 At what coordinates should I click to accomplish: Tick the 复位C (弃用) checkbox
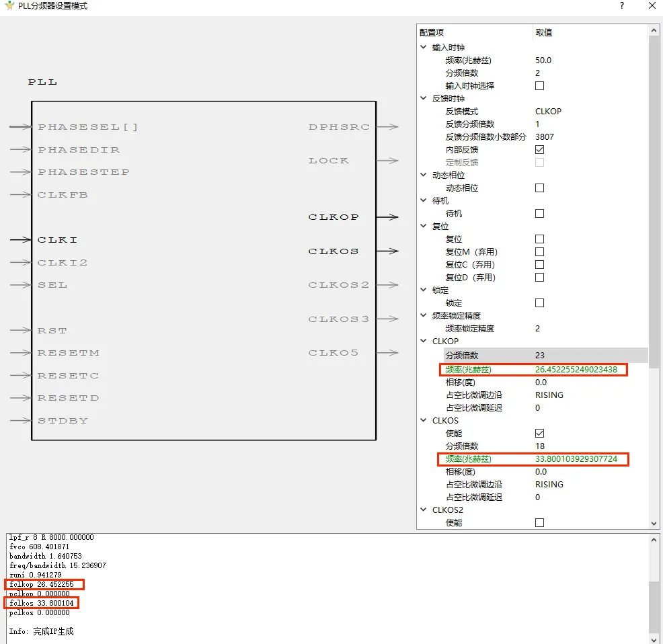tap(539, 265)
